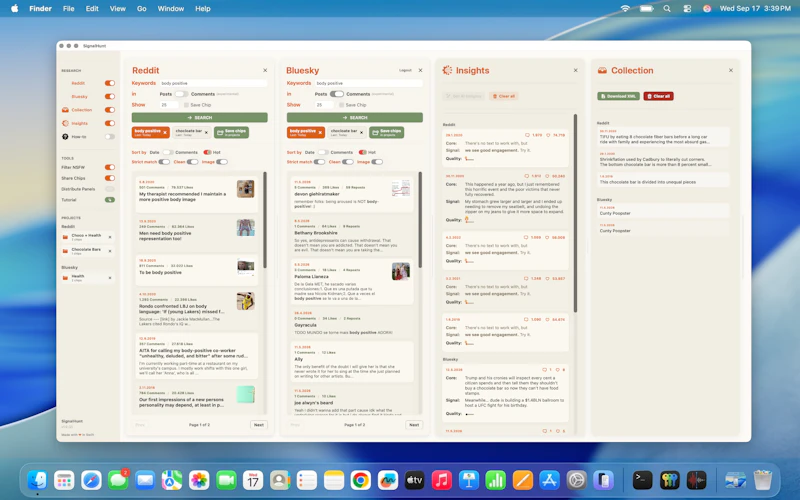
Task: Remove the body positive chip in the Reddit panel
Action: tap(165, 132)
